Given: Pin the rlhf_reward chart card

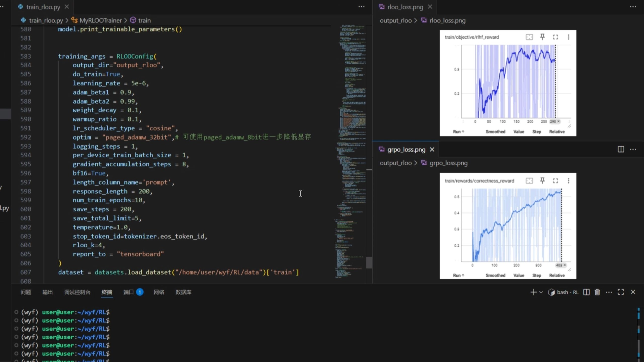Looking at the screenshot, I should (542, 37).
